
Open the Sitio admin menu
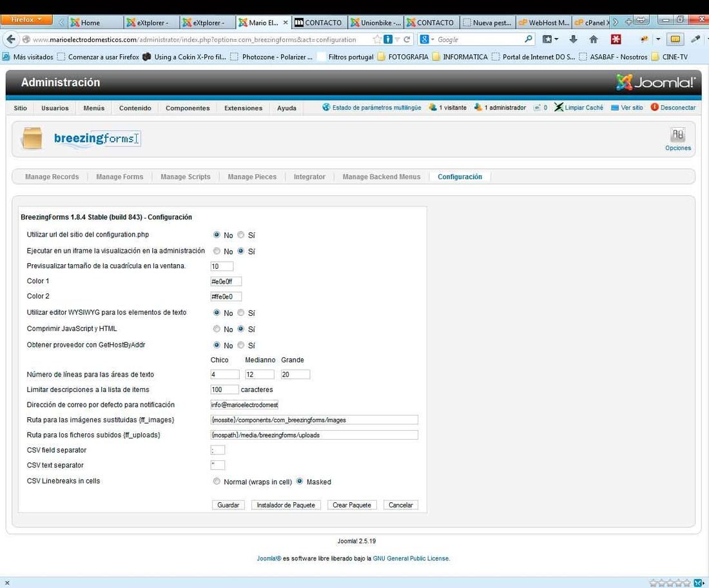click(x=21, y=108)
